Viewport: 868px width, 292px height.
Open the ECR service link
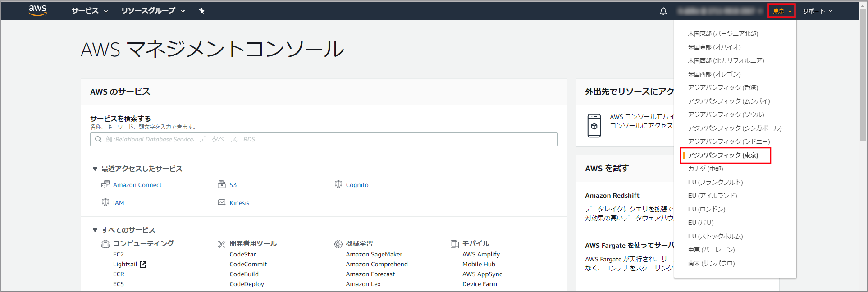[119, 274]
